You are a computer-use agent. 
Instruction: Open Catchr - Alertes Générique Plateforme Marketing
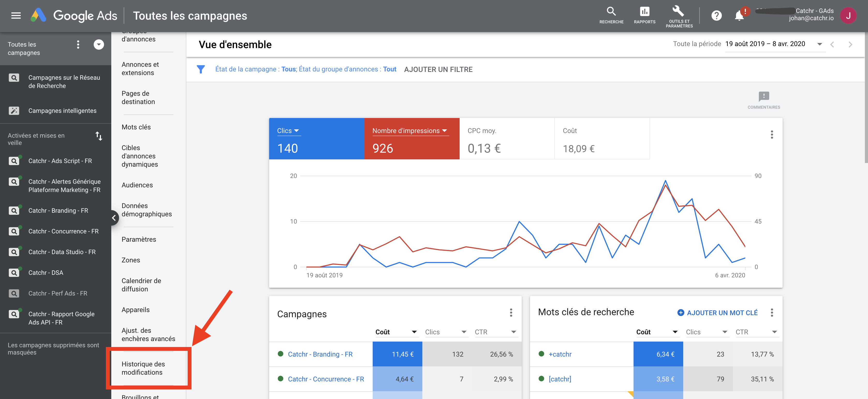(x=56, y=186)
